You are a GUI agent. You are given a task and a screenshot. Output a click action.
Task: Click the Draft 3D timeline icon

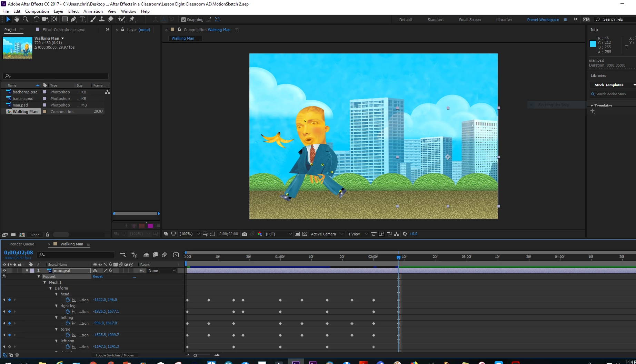(x=135, y=255)
